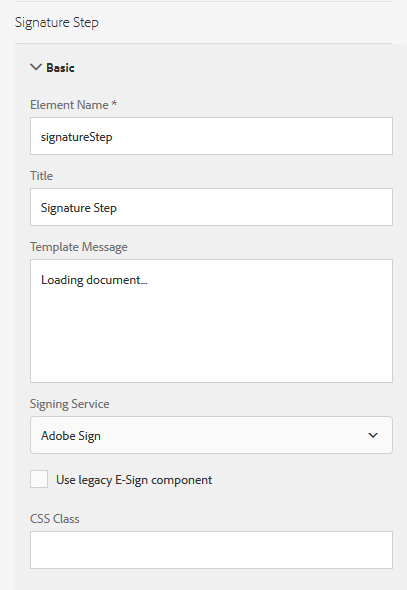Click into the Title text field

(x=211, y=207)
